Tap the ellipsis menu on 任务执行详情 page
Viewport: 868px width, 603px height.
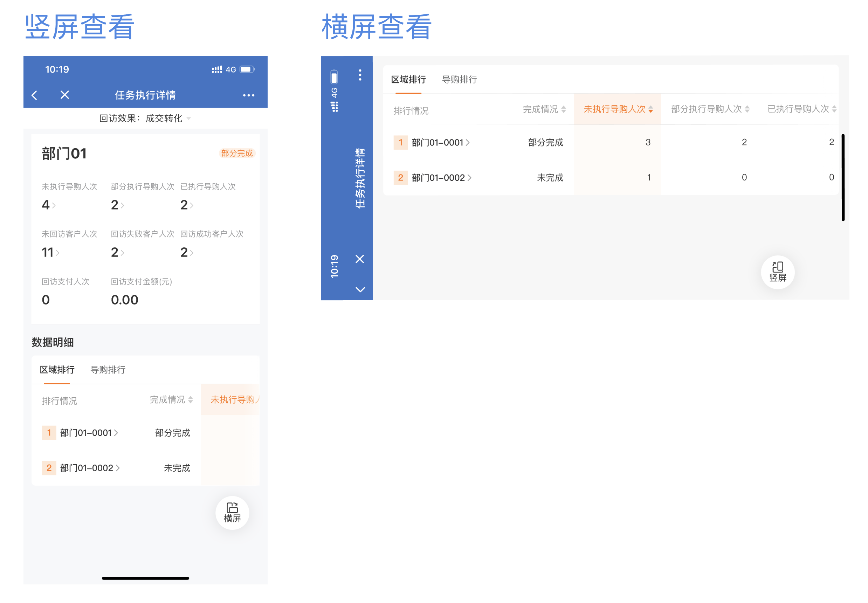pyautogui.click(x=249, y=95)
